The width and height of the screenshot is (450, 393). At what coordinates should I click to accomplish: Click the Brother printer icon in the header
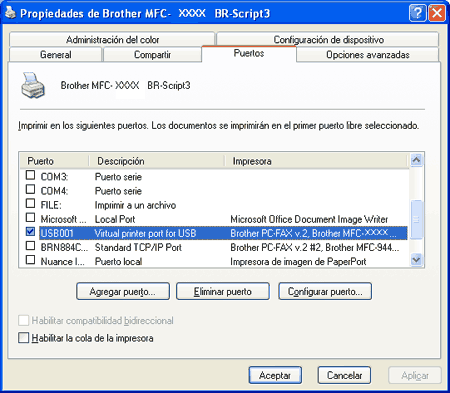pos(33,86)
